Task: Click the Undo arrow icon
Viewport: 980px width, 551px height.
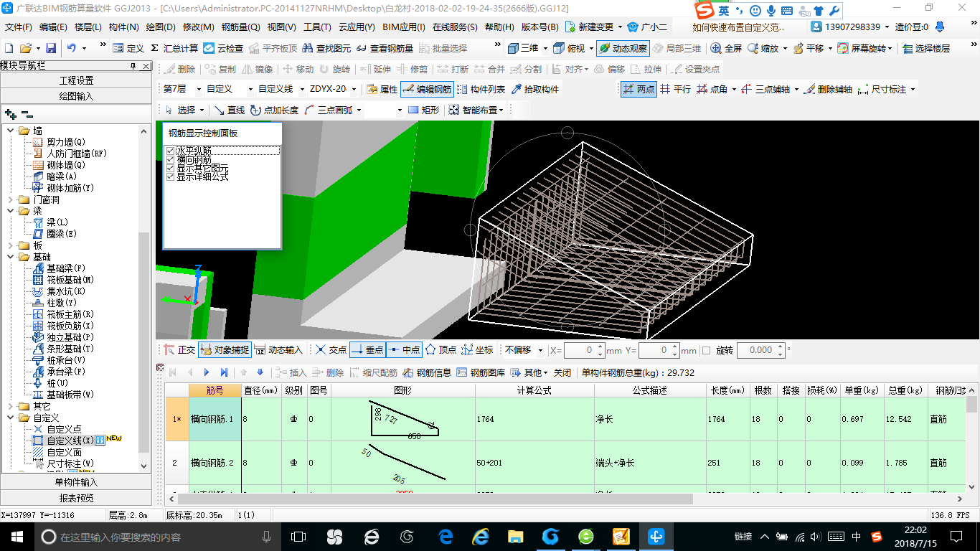Action: point(72,48)
